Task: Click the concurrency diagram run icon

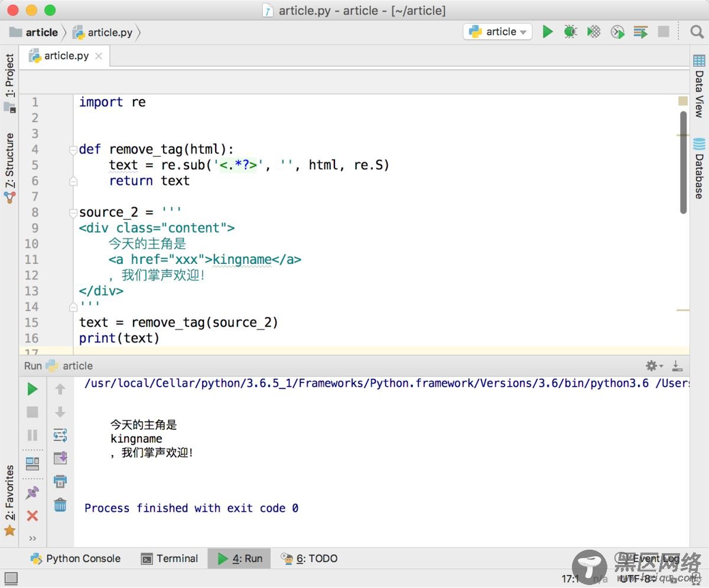Action: point(640,32)
